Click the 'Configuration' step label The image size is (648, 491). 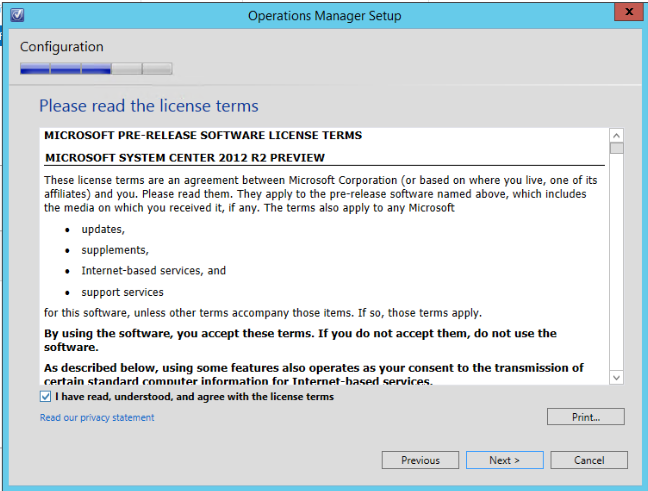[x=61, y=46]
